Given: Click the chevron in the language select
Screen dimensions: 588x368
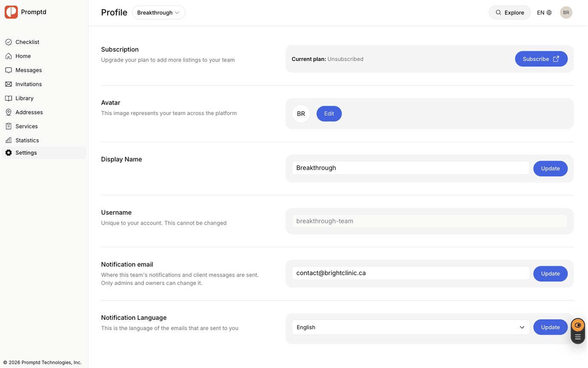Looking at the screenshot, I should 522,327.
